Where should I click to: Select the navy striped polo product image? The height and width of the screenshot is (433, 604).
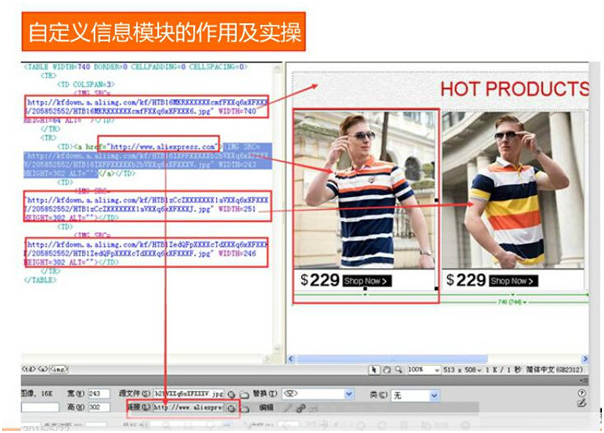point(364,190)
